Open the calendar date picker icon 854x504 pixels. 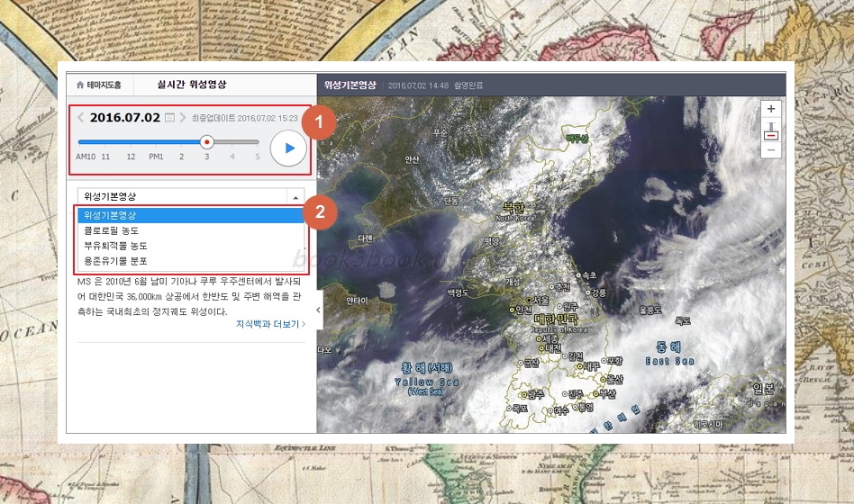click(170, 118)
